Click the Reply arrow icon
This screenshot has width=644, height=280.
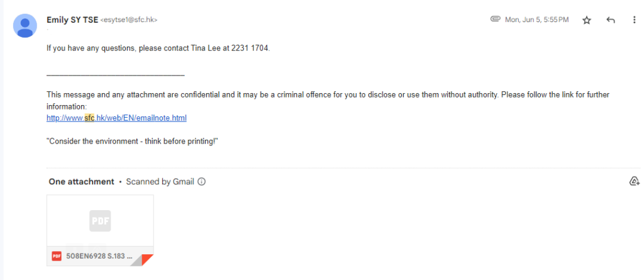(x=610, y=20)
